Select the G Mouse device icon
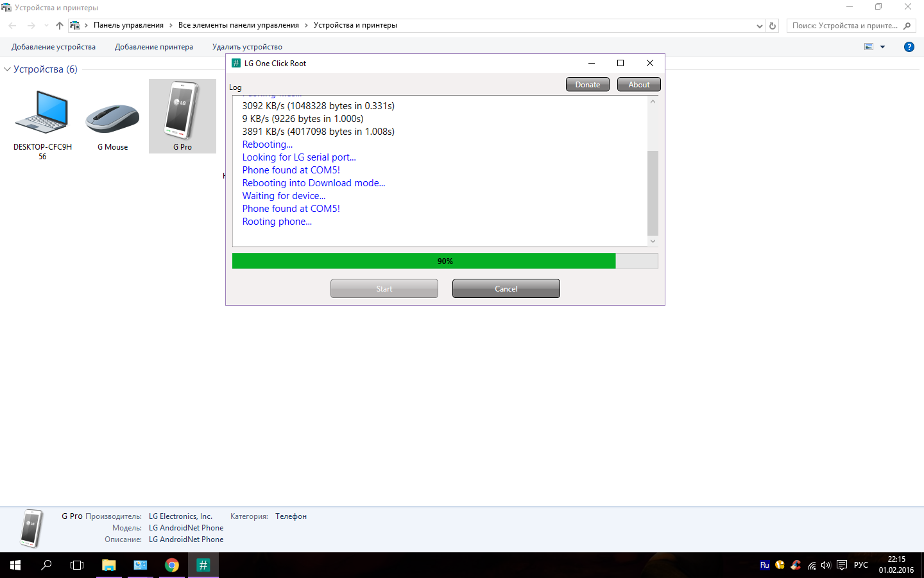Viewport: 924px width, 578px height. pyautogui.click(x=112, y=118)
